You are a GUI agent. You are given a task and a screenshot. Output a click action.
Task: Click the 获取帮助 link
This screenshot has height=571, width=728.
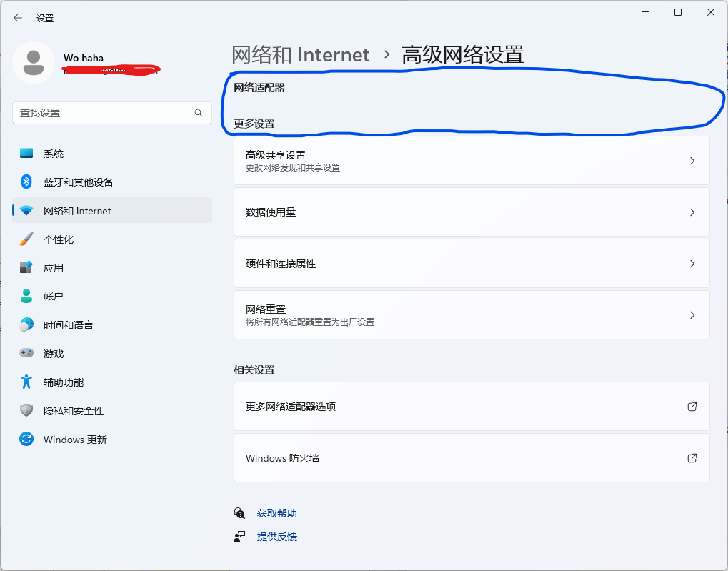[276, 513]
